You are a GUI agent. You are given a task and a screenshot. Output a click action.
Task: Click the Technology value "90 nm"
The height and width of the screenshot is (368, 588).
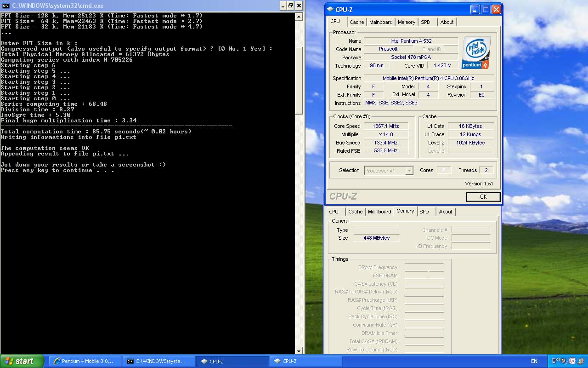pos(377,65)
